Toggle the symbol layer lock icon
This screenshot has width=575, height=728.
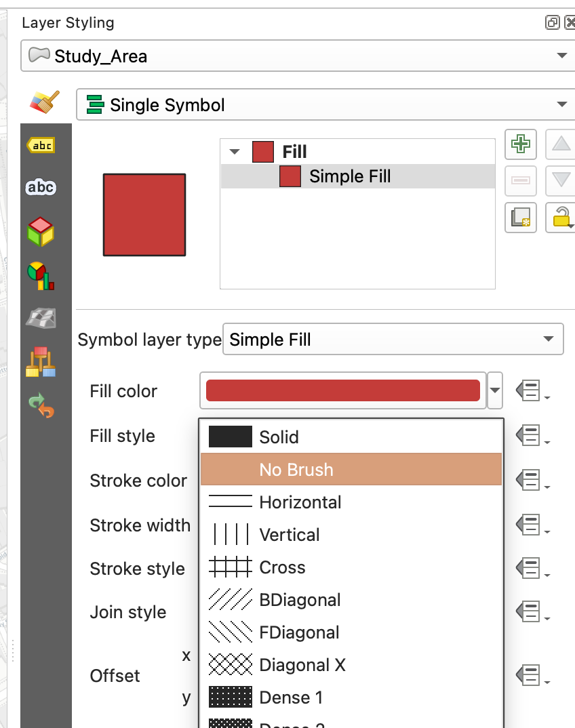coord(561,217)
